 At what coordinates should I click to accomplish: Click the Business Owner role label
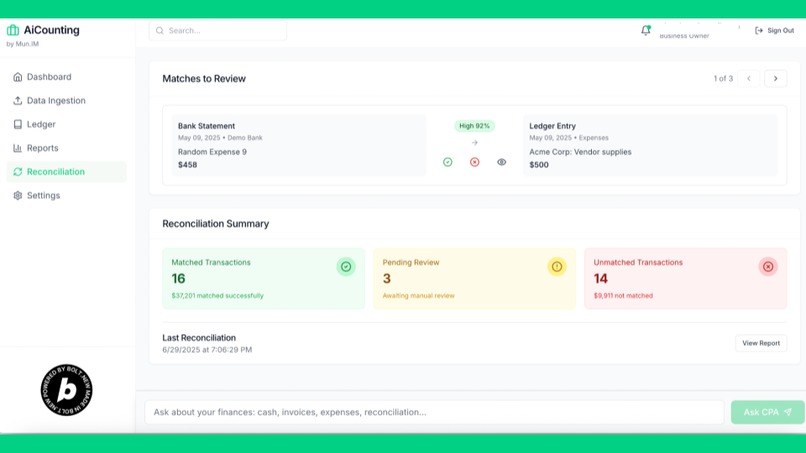pos(684,36)
